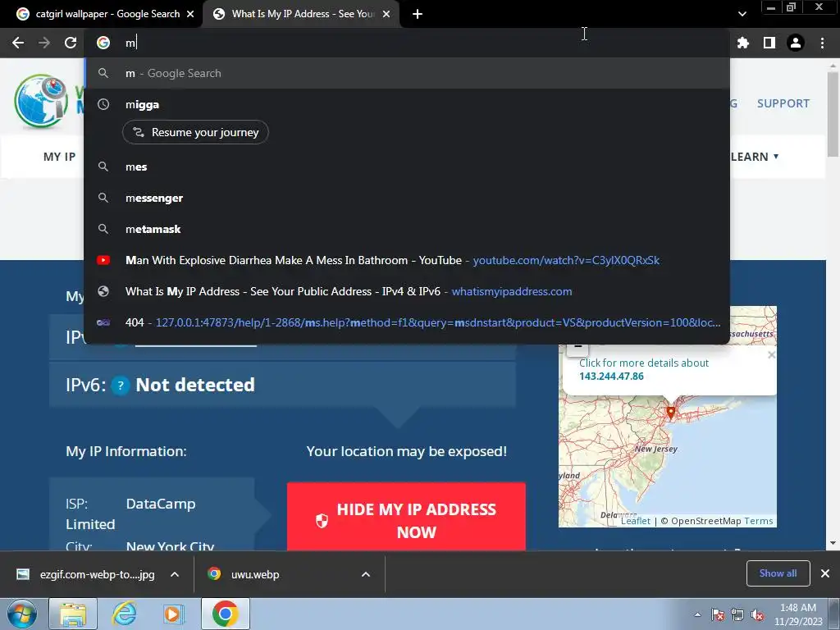
Task: Close the map popup with the x
Action: point(771,354)
